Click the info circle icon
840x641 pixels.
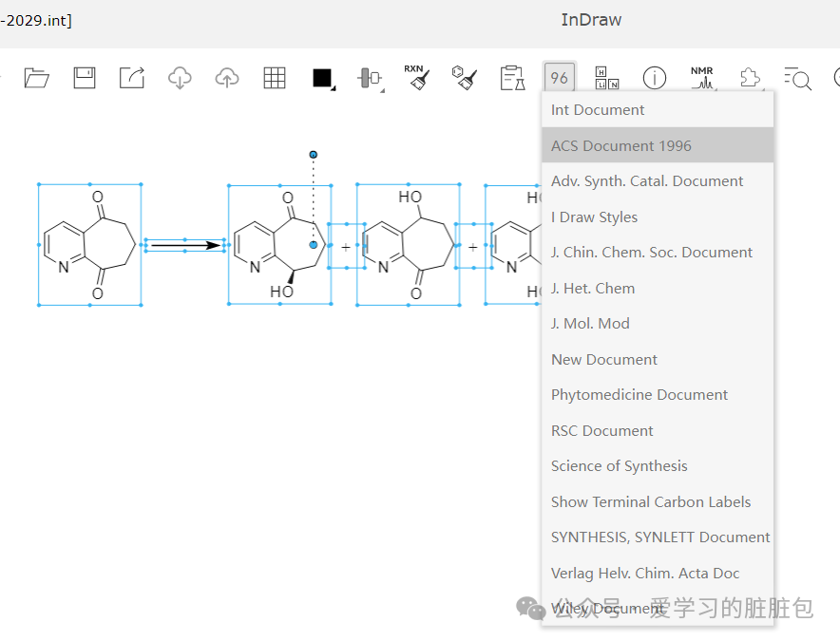tap(654, 78)
